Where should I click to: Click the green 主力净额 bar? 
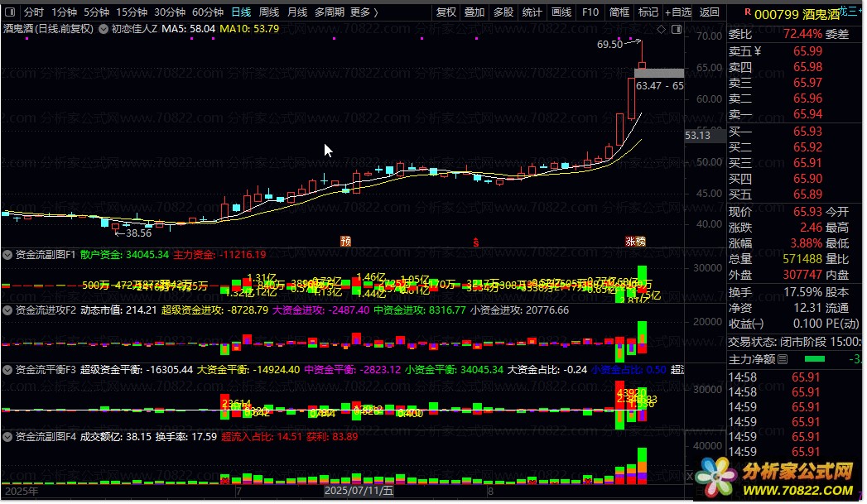(814, 360)
